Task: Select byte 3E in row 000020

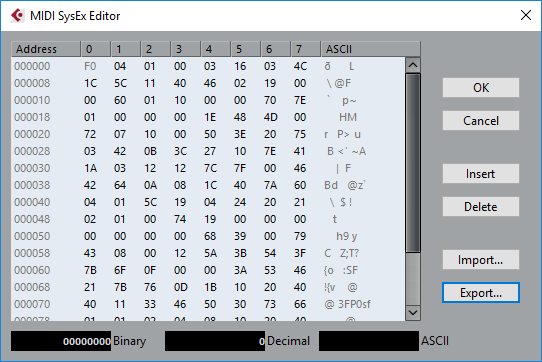Action: (x=240, y=134)
